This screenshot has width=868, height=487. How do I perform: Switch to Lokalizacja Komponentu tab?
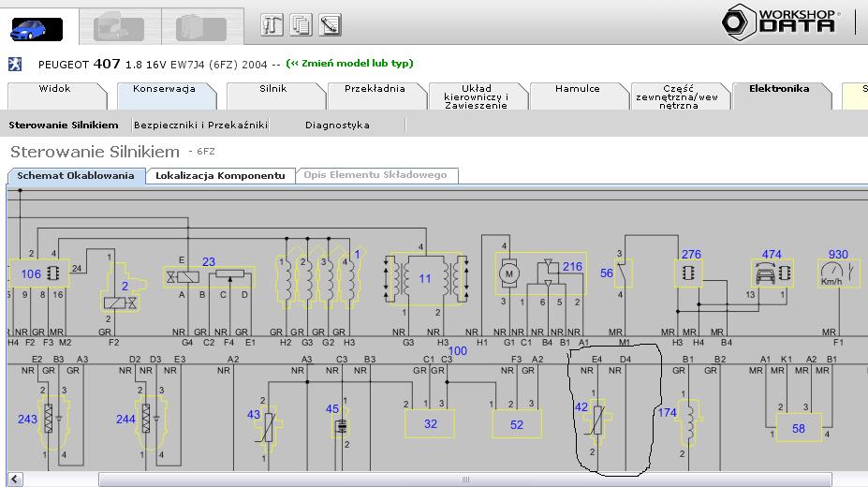(x=220, y=175)
